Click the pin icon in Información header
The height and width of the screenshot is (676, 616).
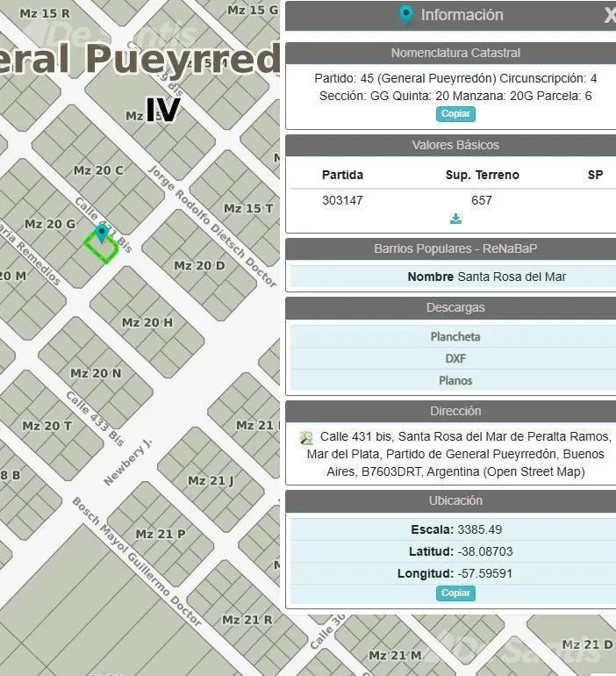tap(405, 15)
